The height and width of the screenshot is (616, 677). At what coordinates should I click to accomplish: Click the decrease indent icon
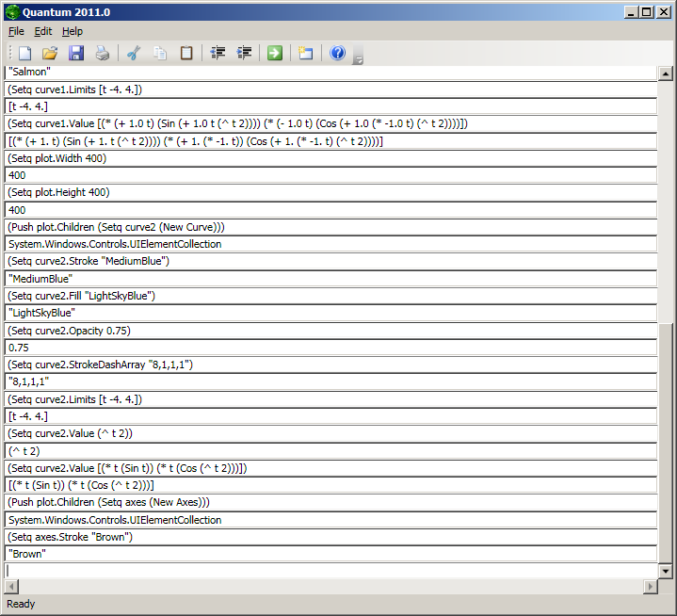click(218, 53)
